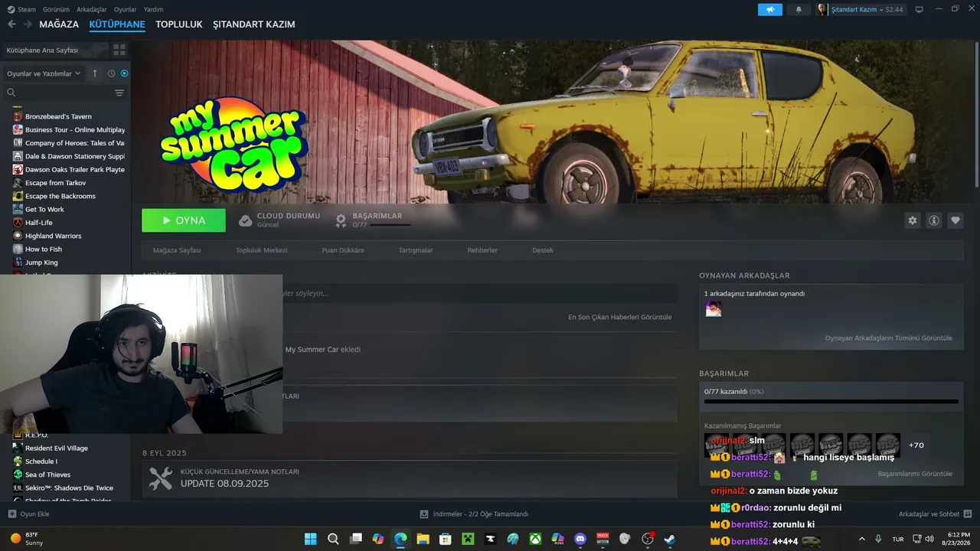Switch to the TOPLULUK tab
This screenshot has height=551, width=980.
tap(179, 24)
